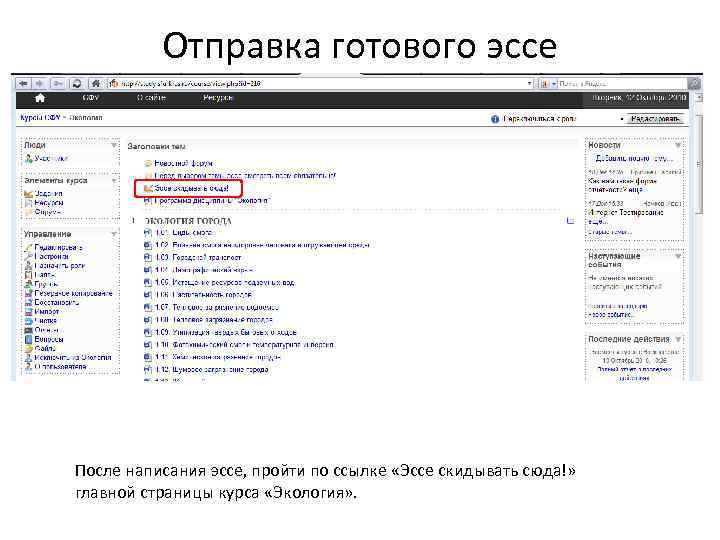Image resolution: width=720 pixels, height=540 pixels.
Task: Click the browser Home button
Action: point(95,84)
